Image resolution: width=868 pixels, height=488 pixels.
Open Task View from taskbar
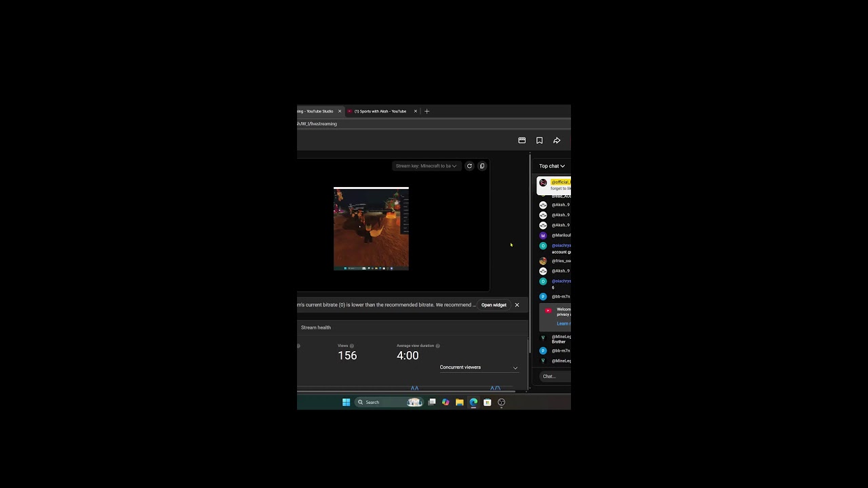[x=432, y=402]
